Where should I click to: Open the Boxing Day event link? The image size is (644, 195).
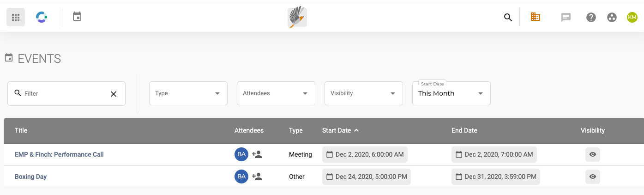(x=30, y=177)
